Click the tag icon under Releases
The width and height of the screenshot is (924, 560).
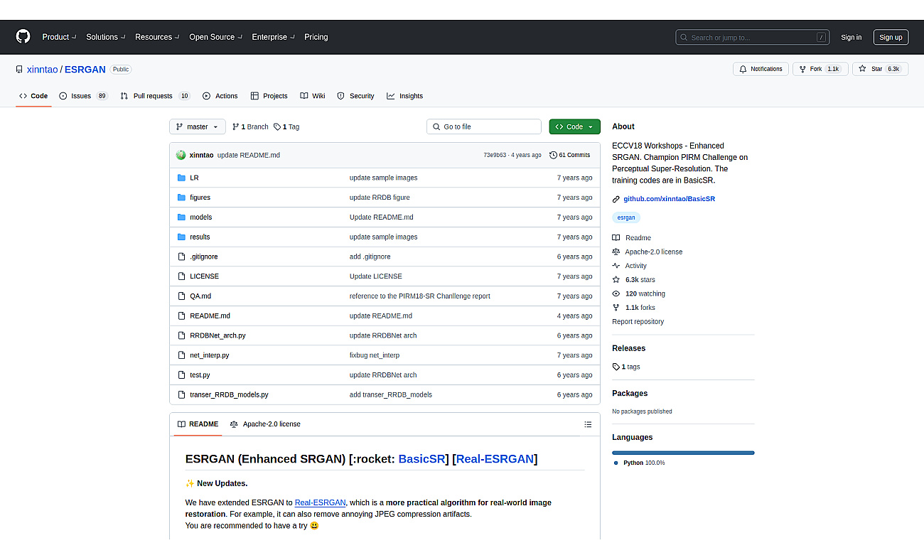[x=616, y=367]
